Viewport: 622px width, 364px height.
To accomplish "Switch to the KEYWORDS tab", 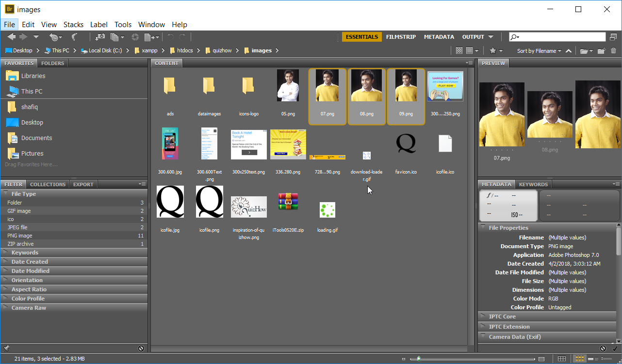I will (533, 184).
